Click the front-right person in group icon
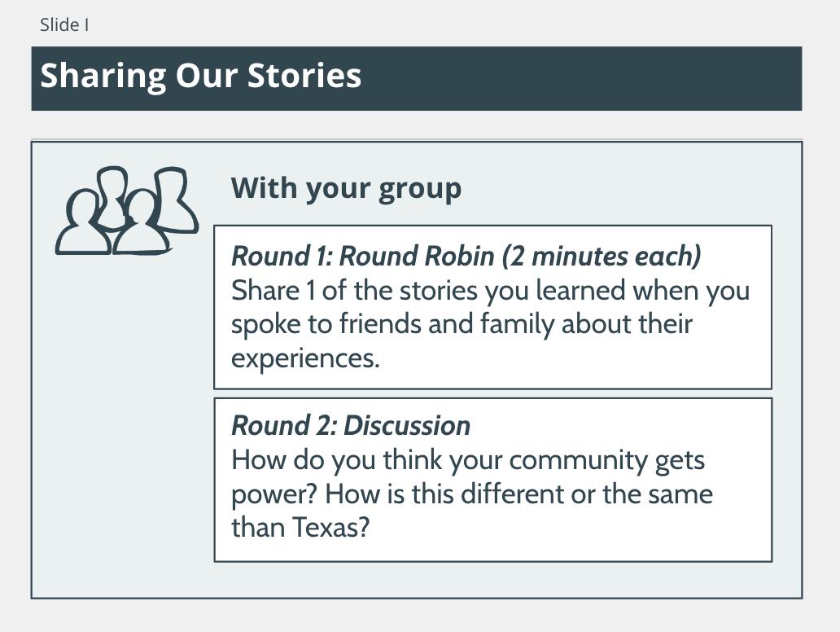This screenshot has height=632, width=840. point(140,222)
